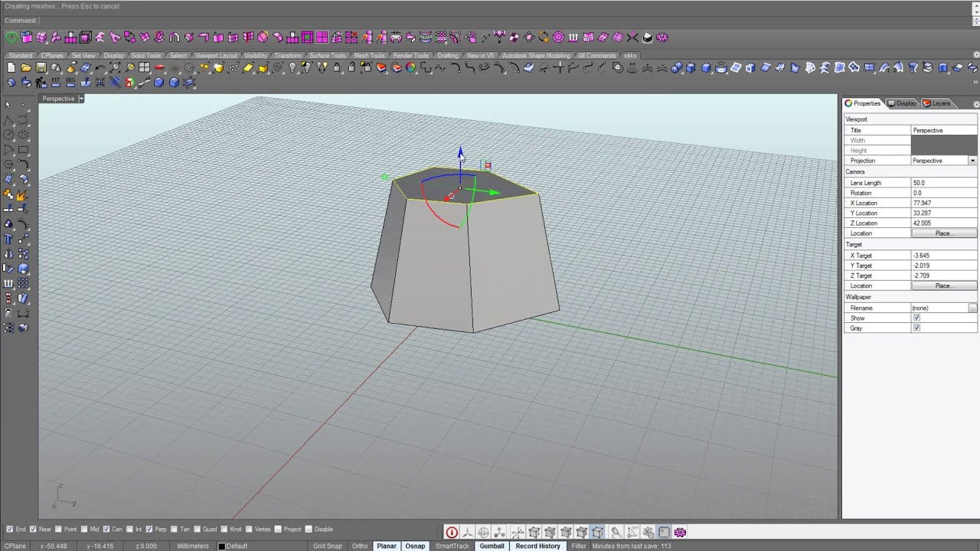The width and height of the screenshot is (980, 551).
Task: Toggle the End osnap checkbox
Action: click(9, 529)
